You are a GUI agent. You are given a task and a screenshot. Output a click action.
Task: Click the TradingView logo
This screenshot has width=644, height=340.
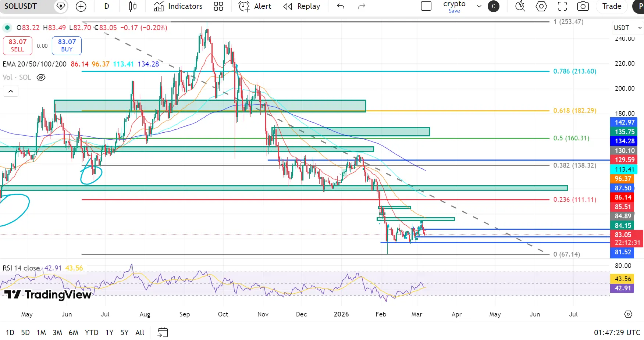pyautogui.click(x=48, y=294)
